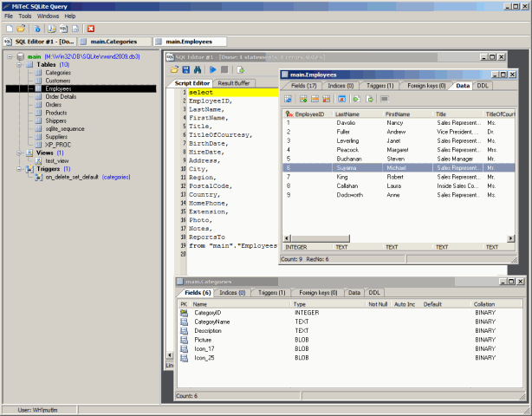
Task: Click the insert row icon in main.Employees toolbar
Action: 303,99
